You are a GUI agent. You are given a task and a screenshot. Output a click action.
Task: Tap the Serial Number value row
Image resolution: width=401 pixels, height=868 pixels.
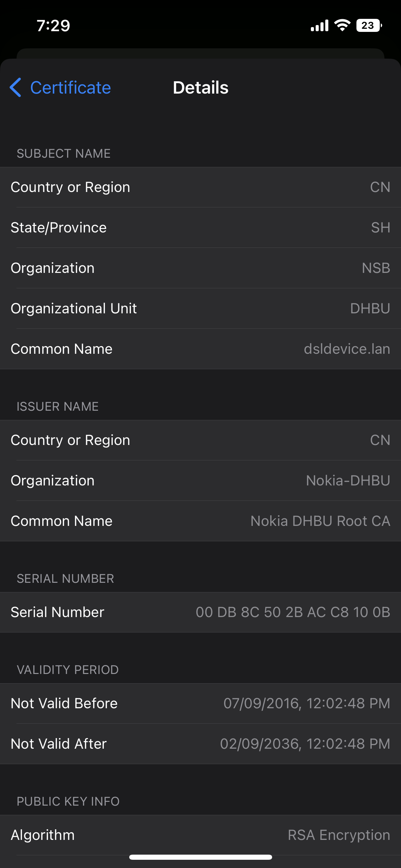click(200, 612)
